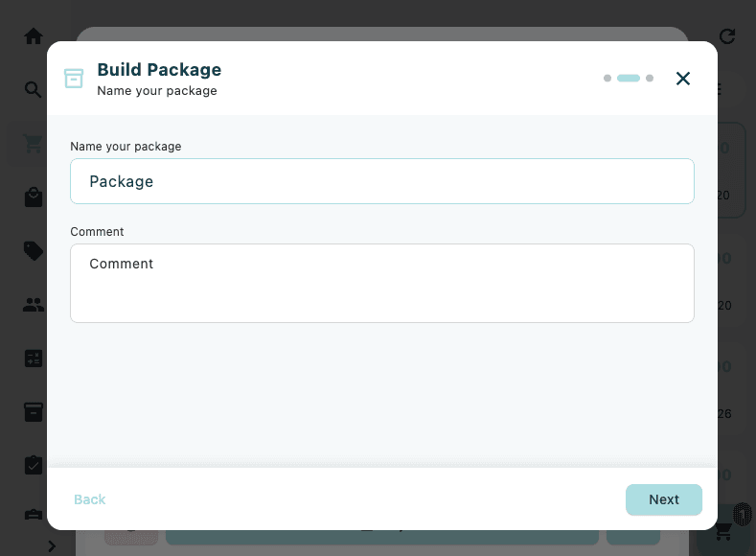Open the price tag sidebar icon
Viewport: 756px width, 556px height.
click(x=34, y=251)
